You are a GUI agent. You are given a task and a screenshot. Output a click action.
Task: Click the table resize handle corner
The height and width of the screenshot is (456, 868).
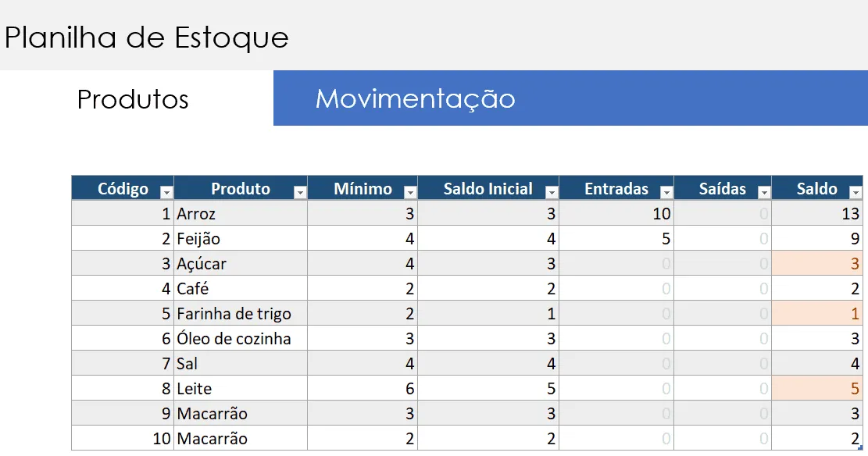[x=860, y=447]
